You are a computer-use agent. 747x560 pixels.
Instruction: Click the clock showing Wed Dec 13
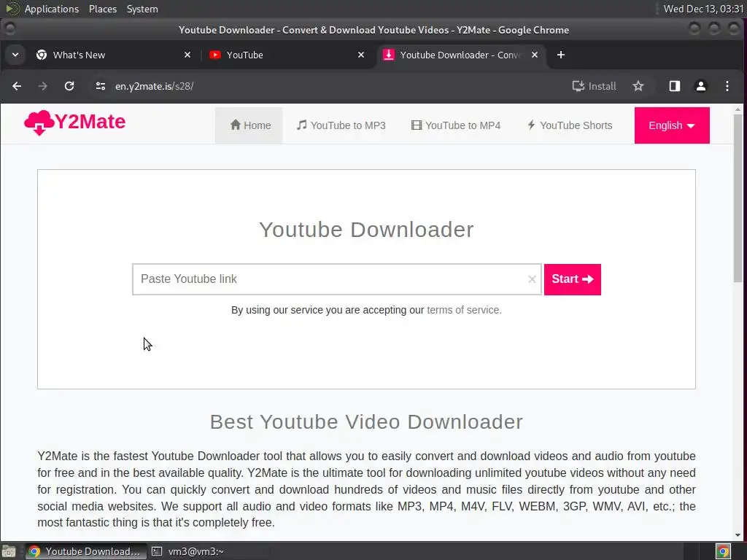coord(703,9)
